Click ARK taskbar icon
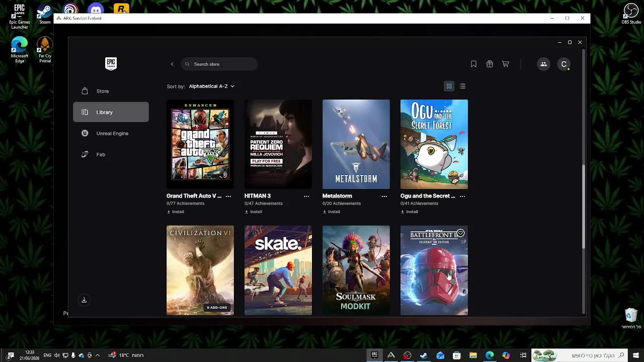The width and height of the screenshot is (644, 362). pyautogui.click(x=391, y=355)
